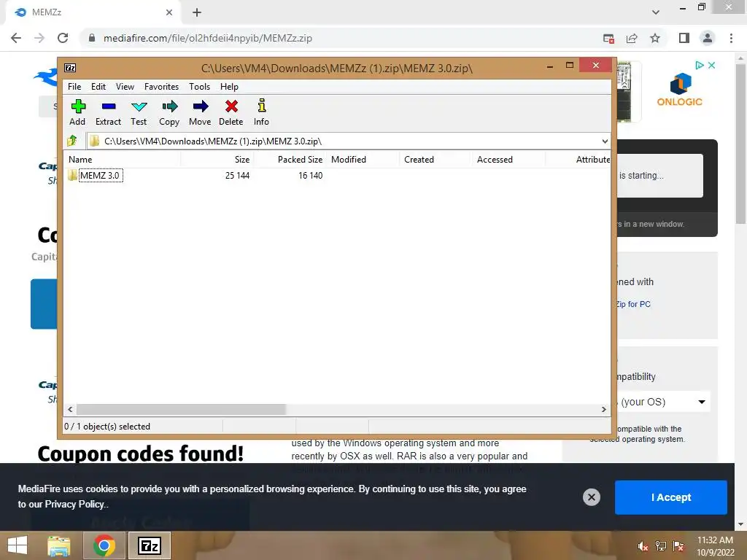Go back in Chrome browser
This screenshot has height=560, width=747.
[x=16, y=38]
